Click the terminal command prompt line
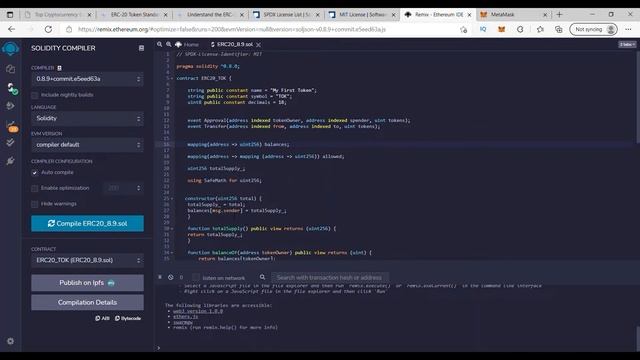Image resolution: width=640 pixels, height=360 pixels. click(396, 348)
